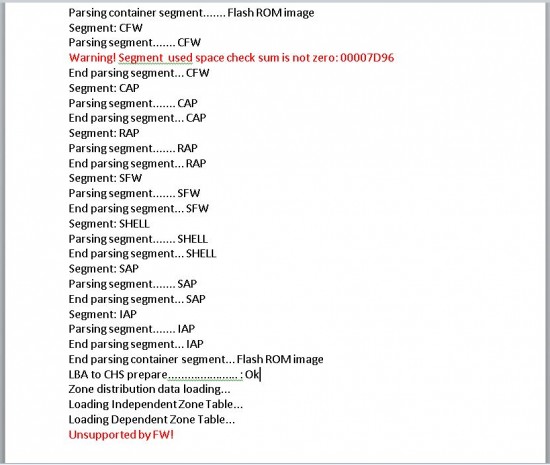Place cursor after 'Ok' text
This screenshot has height=465, width=550.
coord(260,375)
